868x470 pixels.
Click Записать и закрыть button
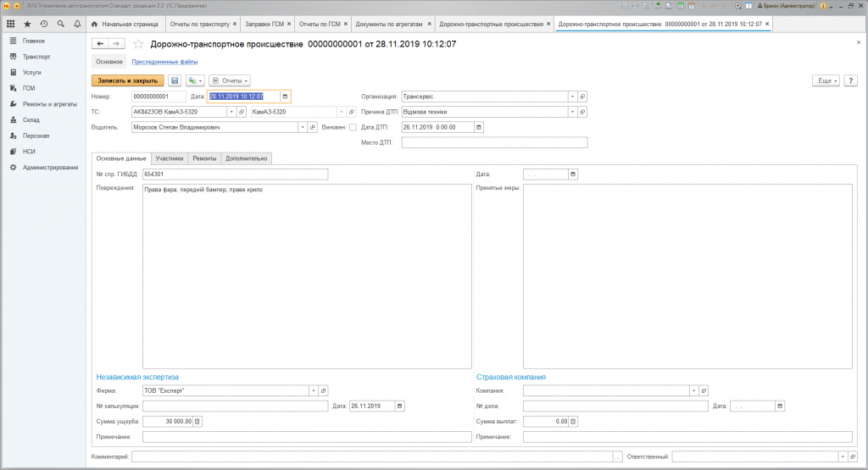pyautogui.click(x=127, y=80)
